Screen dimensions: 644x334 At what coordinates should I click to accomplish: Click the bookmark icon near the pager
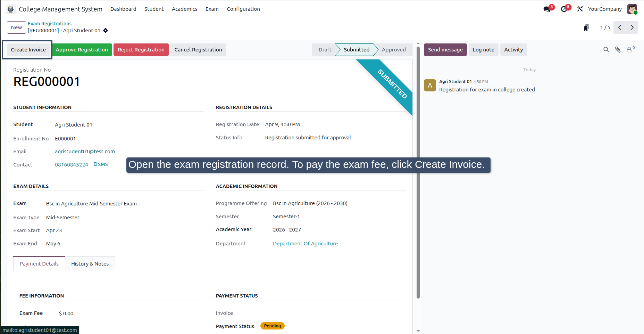tap(586, 27)
